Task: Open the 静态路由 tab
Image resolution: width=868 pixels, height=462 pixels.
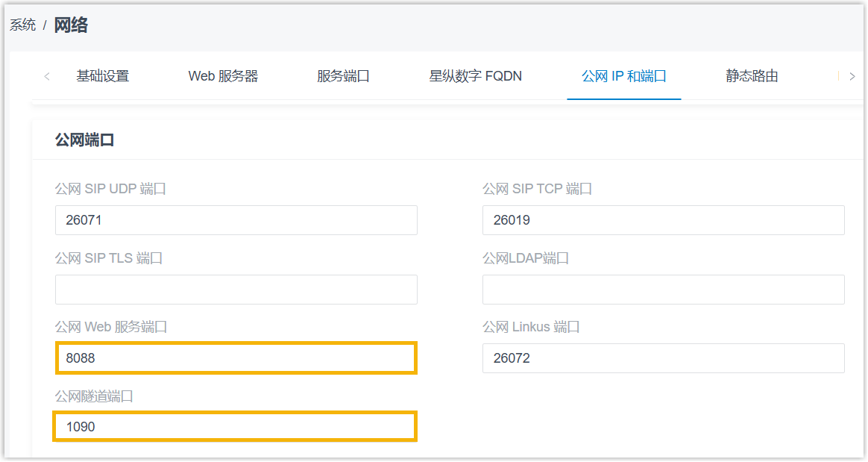Action: (752, 76)
